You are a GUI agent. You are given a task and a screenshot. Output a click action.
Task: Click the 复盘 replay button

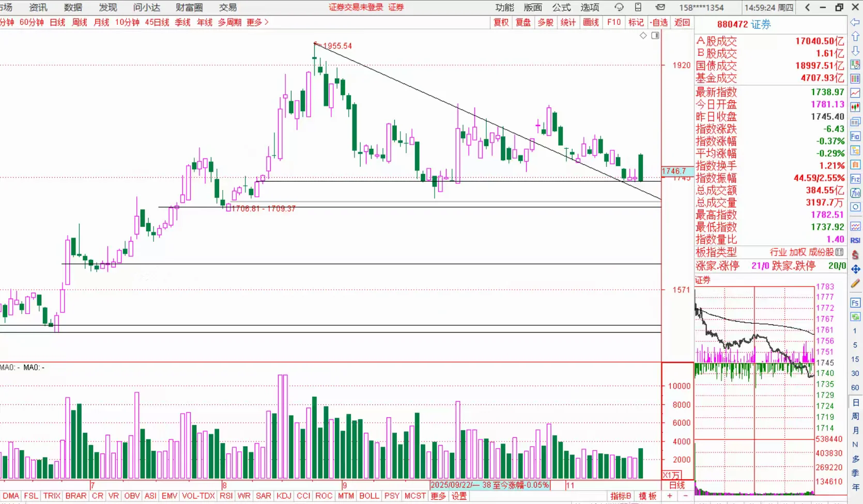[x=523, y=22]
